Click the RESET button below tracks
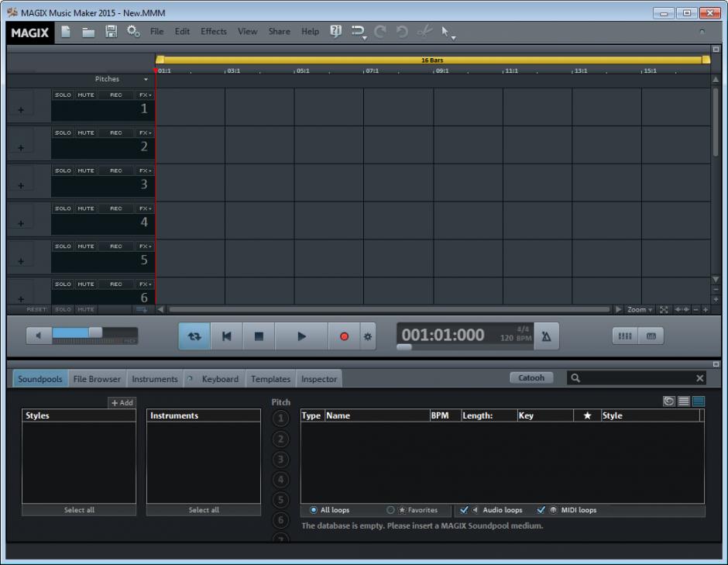 pyautogui.click(x=36, y=309)
